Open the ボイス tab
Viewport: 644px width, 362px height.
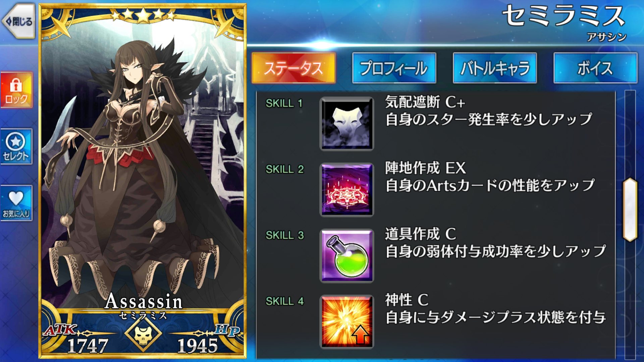point(595,68)
